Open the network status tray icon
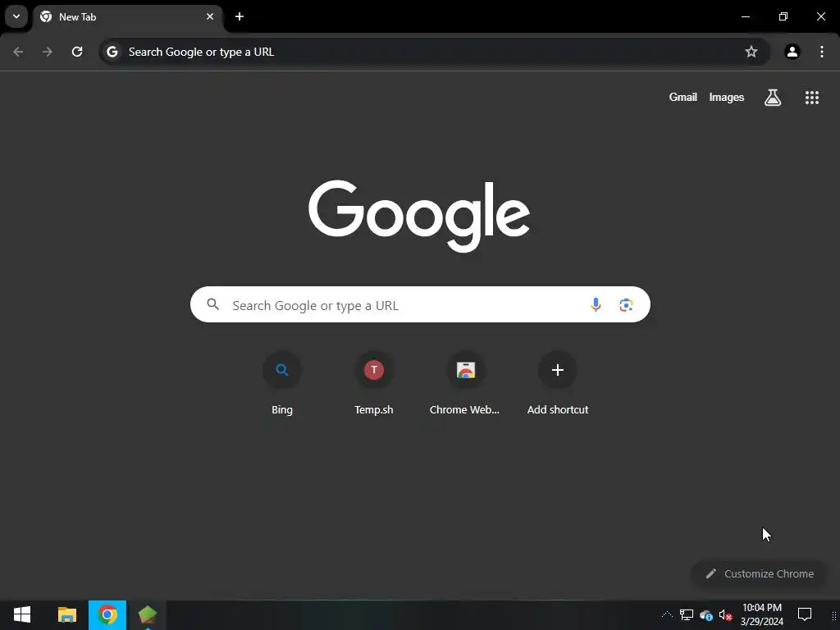This screenshot has width=840, height=630. 687,615
